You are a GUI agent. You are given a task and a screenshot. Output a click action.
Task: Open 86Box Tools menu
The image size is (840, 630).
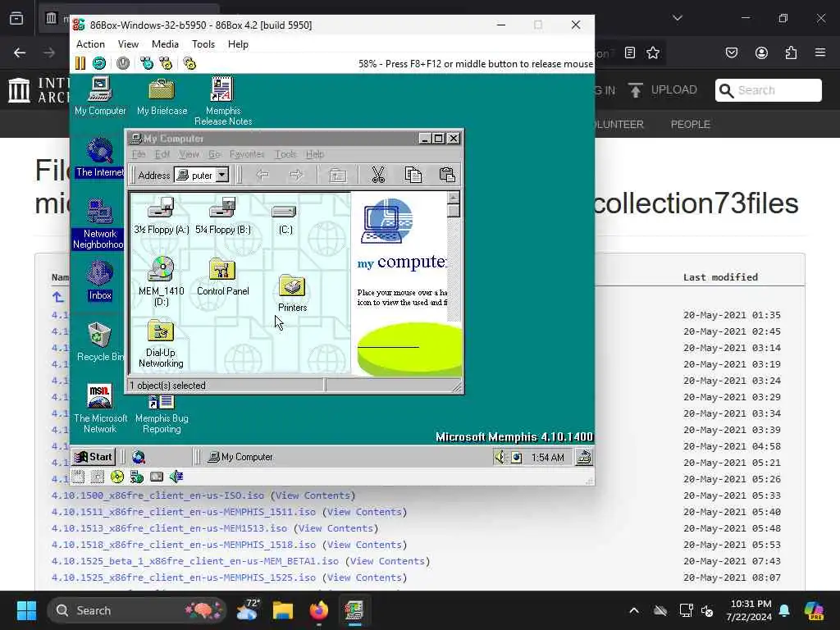click(x=203, y=44)
